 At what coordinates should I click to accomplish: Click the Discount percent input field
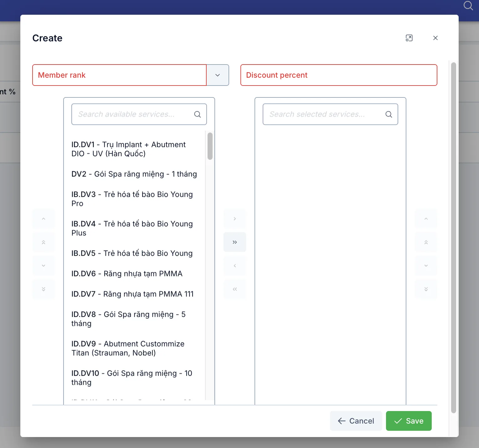click(339, 75)
